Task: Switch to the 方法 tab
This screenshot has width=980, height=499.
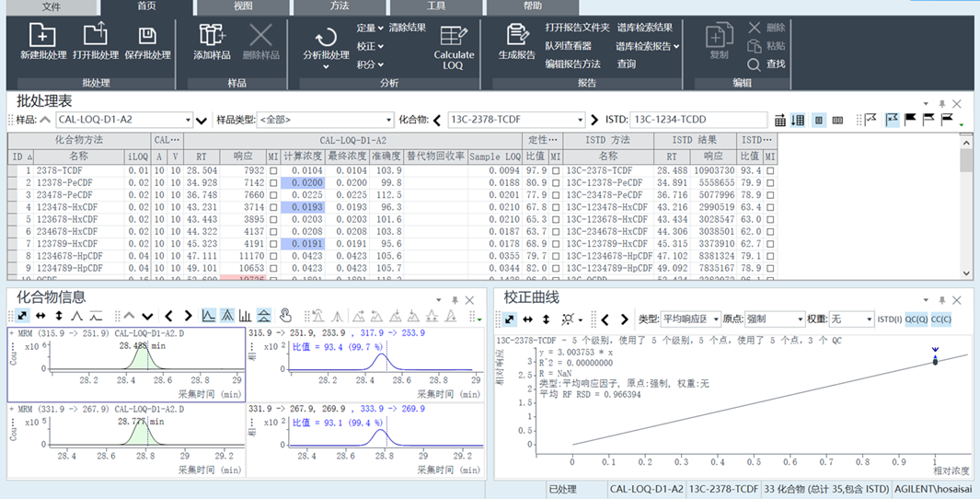Action: (x=340, y=6)
